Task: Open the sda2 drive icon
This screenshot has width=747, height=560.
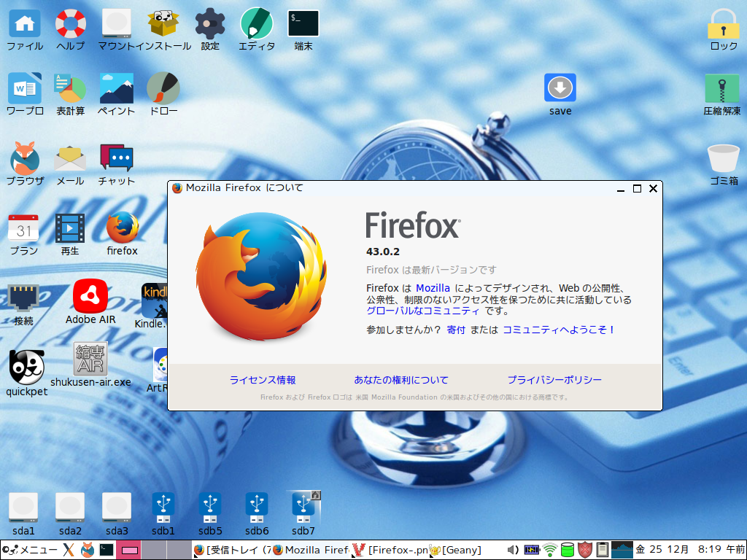Action: [x=70, y=507]
